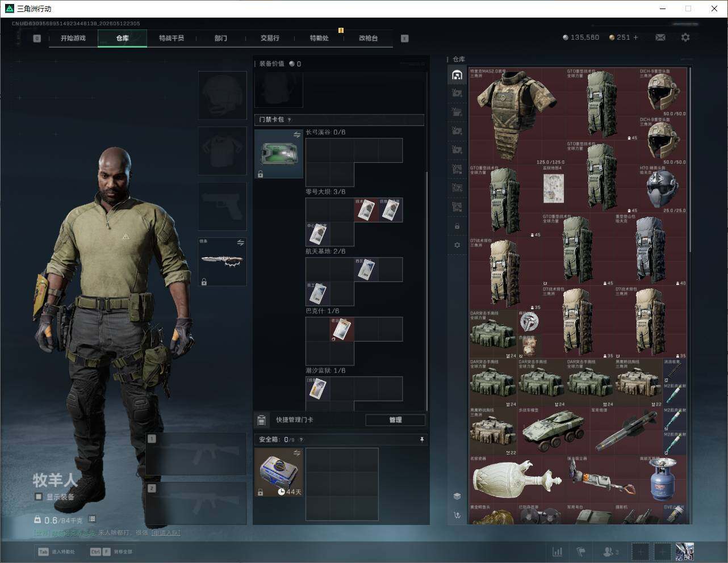Click the warehouse vertical scrollbar
Image resolution: width=728 pixels, height=563 pixels.
point(690,159)
